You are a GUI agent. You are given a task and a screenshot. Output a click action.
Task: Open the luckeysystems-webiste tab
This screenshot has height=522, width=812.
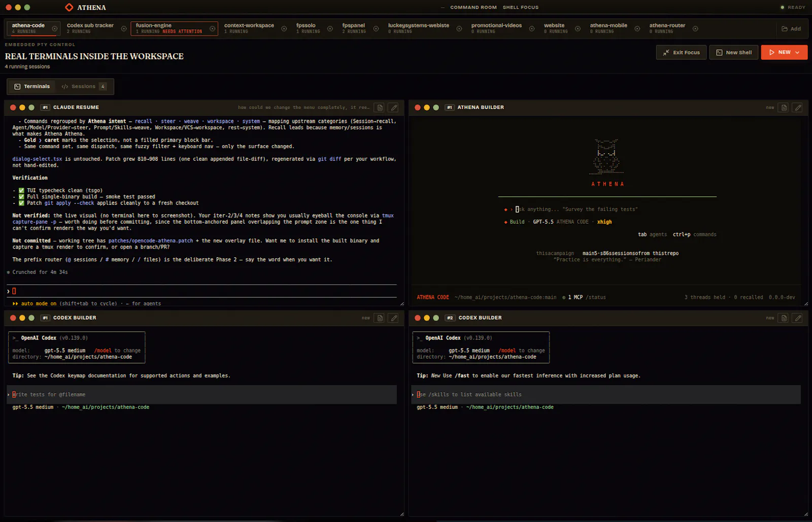tap(419, 28)
